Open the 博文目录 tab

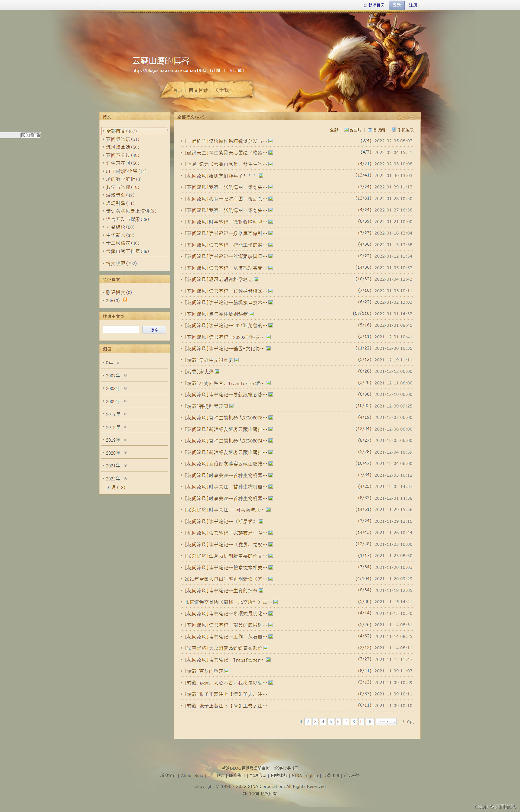click(x=198, y=90)
